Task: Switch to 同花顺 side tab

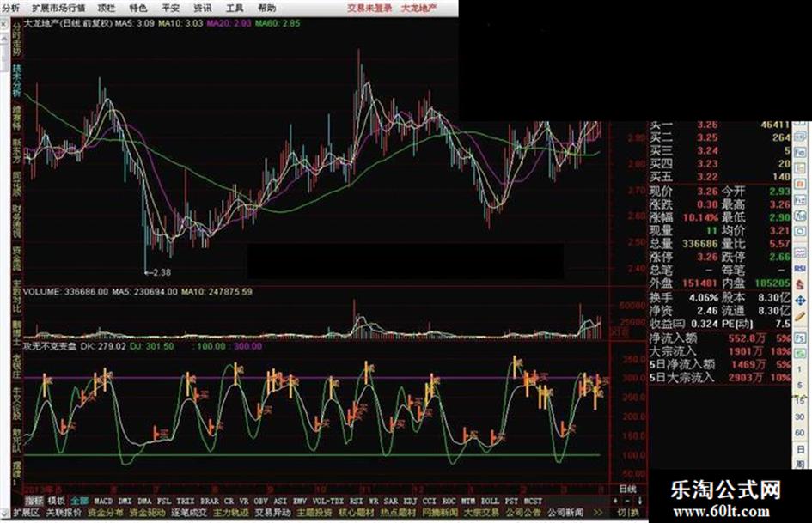Action: [16, 185]
